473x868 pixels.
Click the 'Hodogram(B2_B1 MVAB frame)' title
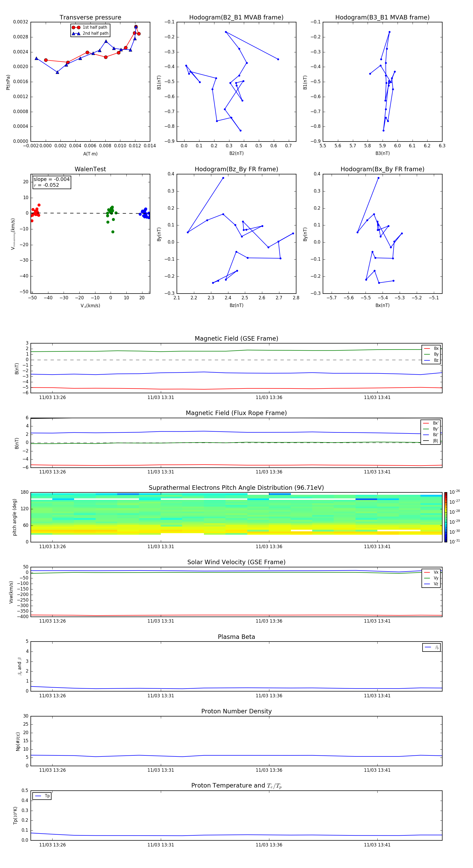point(236,18)
